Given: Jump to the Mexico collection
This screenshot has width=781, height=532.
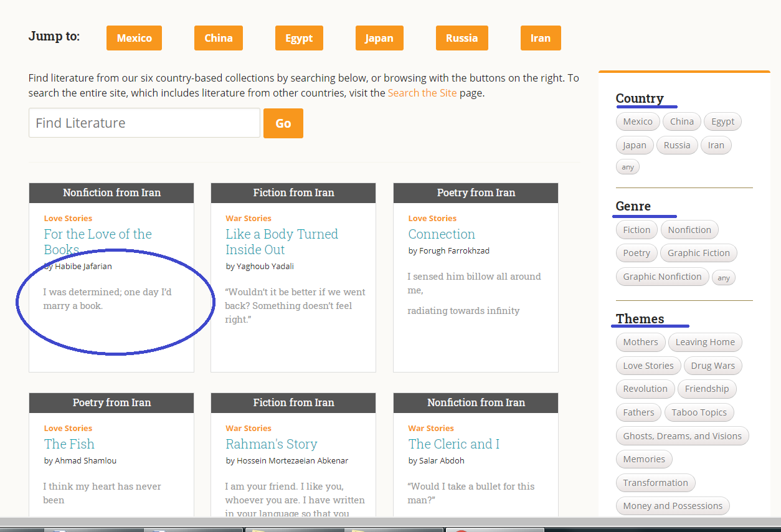Looking at the screenshot, I should point(134,38).
